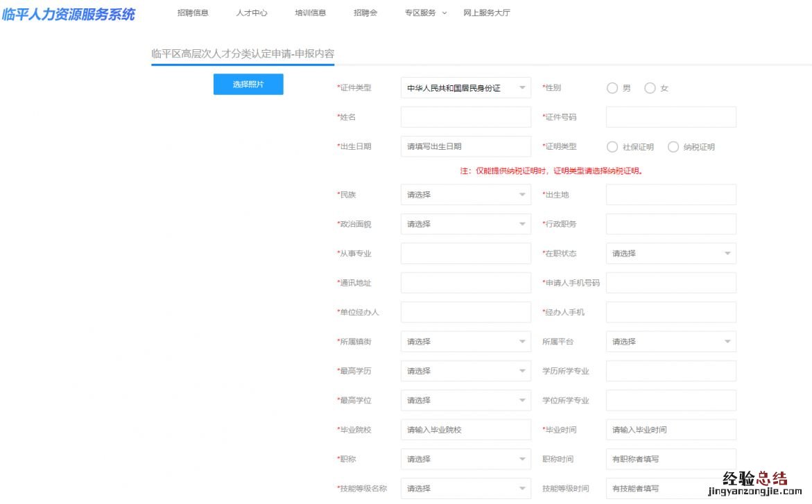
Task: Click the 申请人手机号码 input field
Action: (671, 283)
